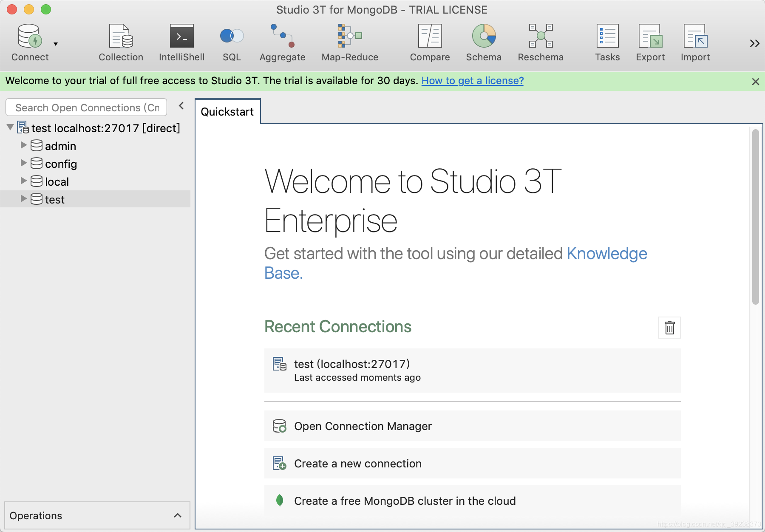This screenshot has height=532, width=765.
Task: Expand the admin database
Action: [23, 146]
